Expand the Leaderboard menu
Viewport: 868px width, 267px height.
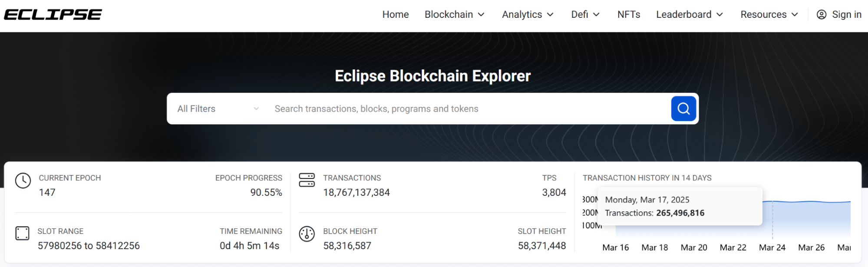click(689, 15)
